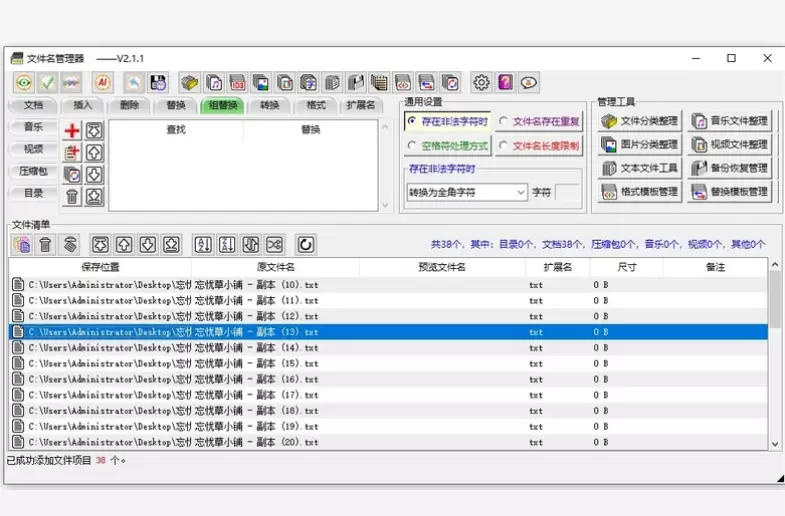Switch to the 插入 tab

pyautogui.click(x=83, y=105)
